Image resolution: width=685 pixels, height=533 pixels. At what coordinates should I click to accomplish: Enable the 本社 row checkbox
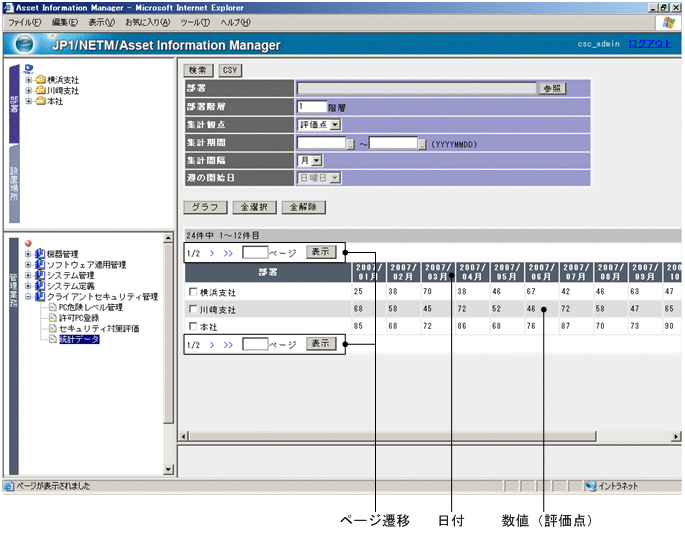click(193, 327)
